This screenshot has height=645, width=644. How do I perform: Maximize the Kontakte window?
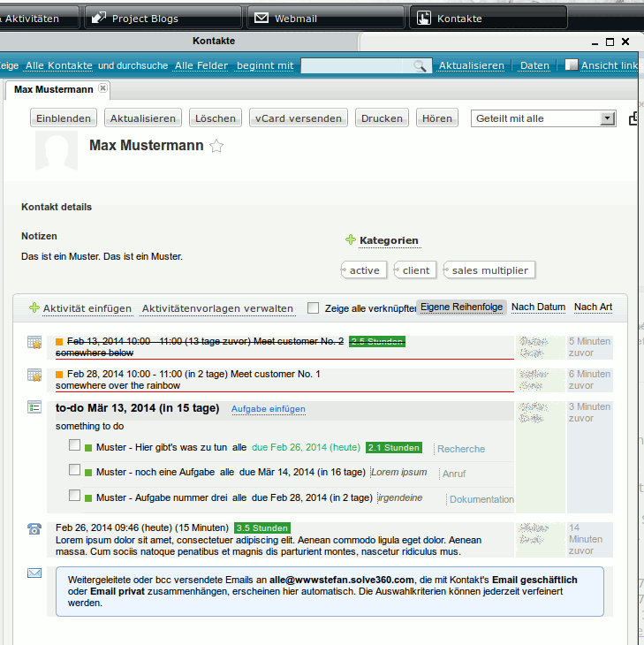[610, 42]
